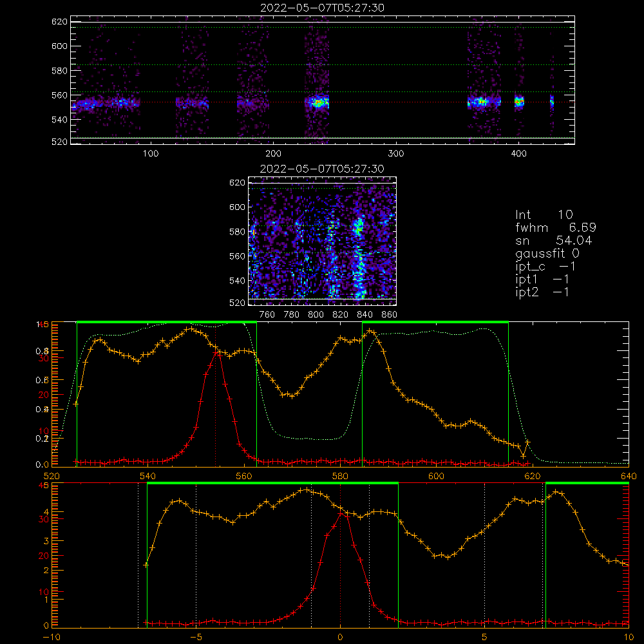Select the 'ipt_c -1' text line

[x=546, y=267]
